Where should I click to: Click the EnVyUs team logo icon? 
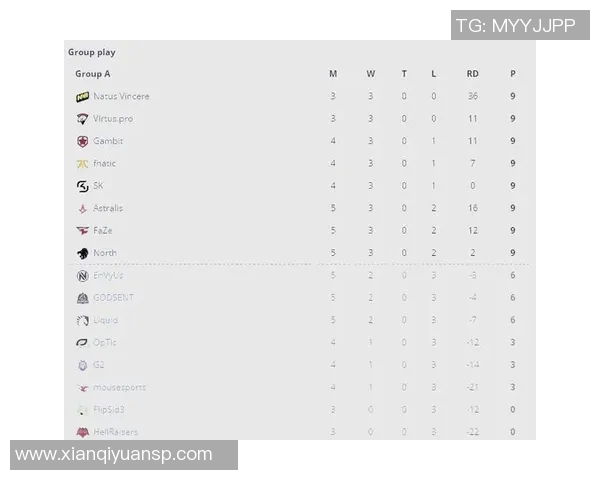pos(83,276)
